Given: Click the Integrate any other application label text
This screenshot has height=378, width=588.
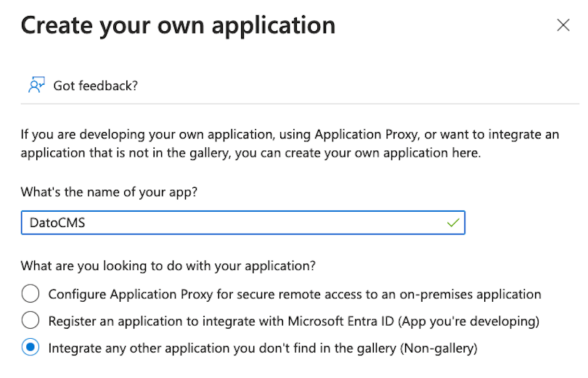Looking at the screenshot, I should [263, 348].
